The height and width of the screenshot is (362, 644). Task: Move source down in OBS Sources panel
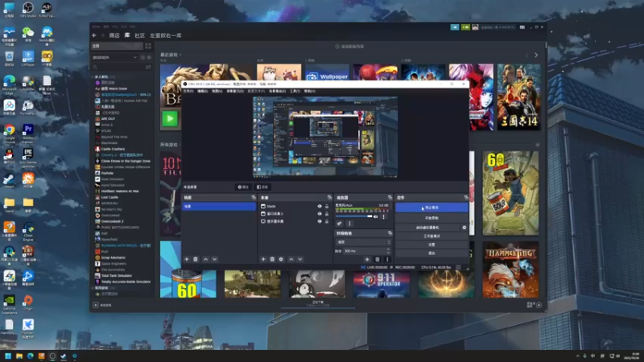pyautogui.click(x=299, y=259)
